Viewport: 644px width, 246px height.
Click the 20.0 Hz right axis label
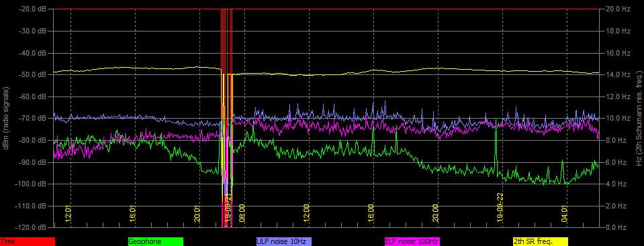click(x=617, y=9)
